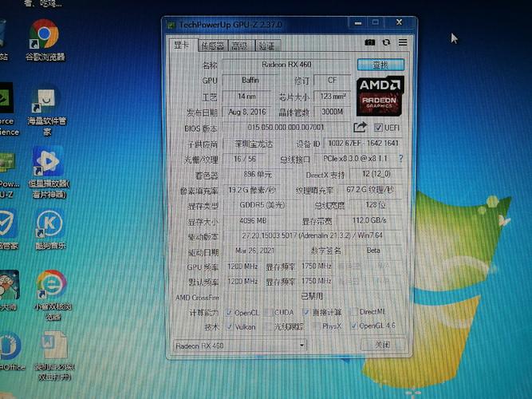Click the screenshot camera icon in GPU-Z

370,42
